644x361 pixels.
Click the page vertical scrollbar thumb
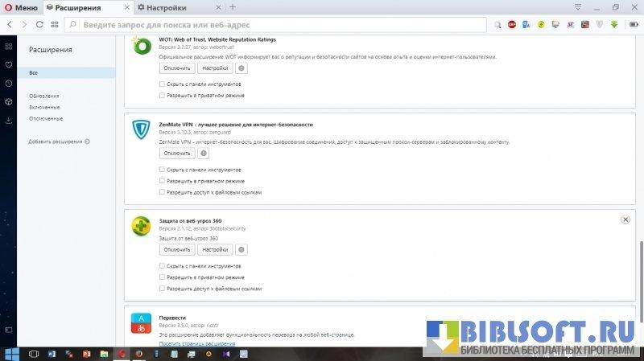(x=641, y=282)
